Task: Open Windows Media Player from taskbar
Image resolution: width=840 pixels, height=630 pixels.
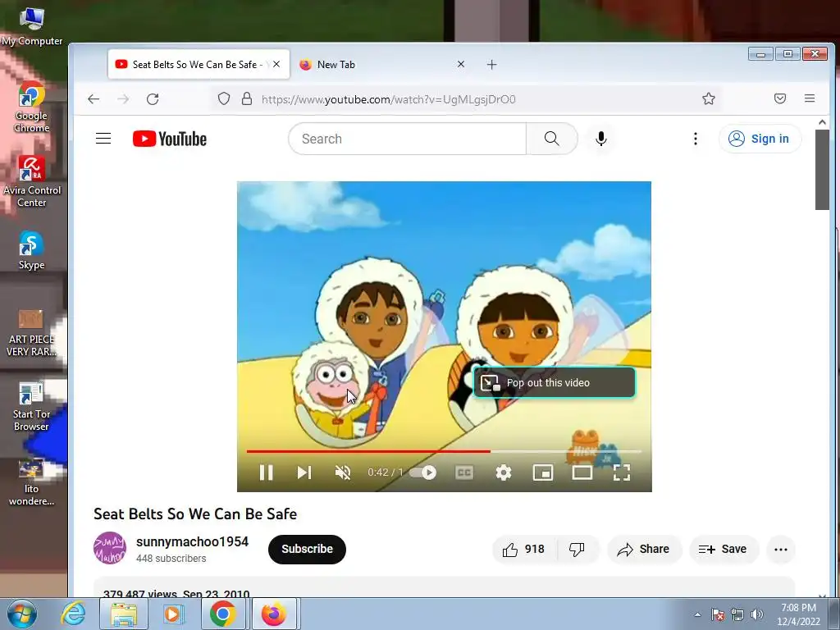Action: (x=172, y=614)
